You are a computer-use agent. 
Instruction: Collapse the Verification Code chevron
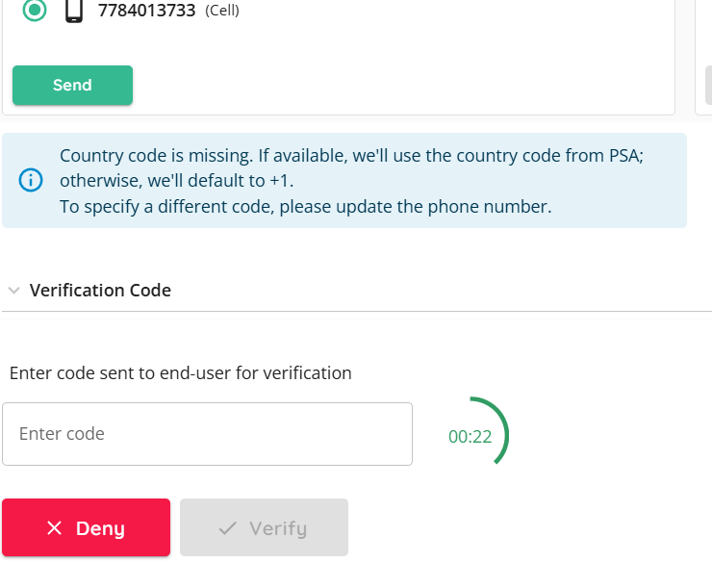pos(14,290)
